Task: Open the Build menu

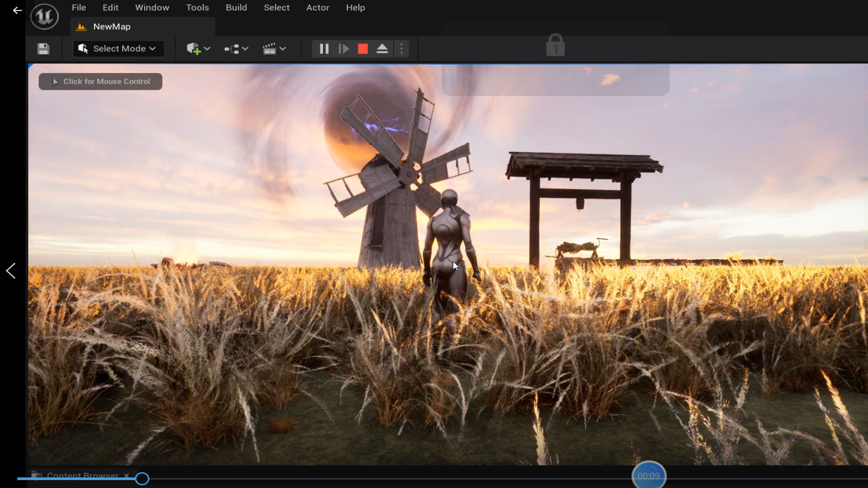Action: (236, 8)
